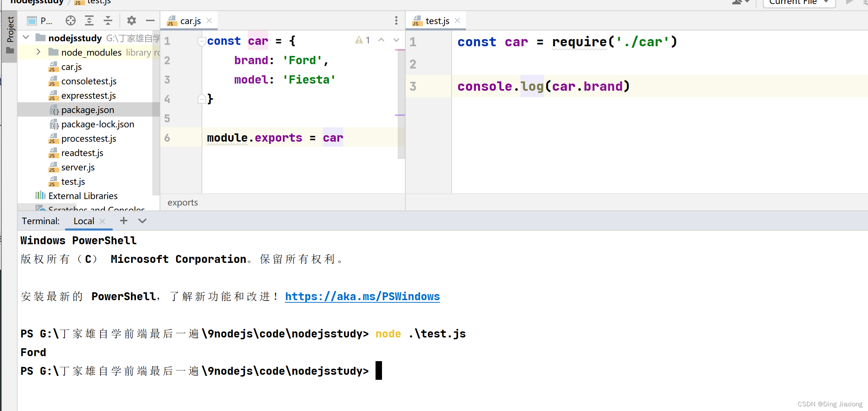Select the node_modules folder row

tap(89, 52)
